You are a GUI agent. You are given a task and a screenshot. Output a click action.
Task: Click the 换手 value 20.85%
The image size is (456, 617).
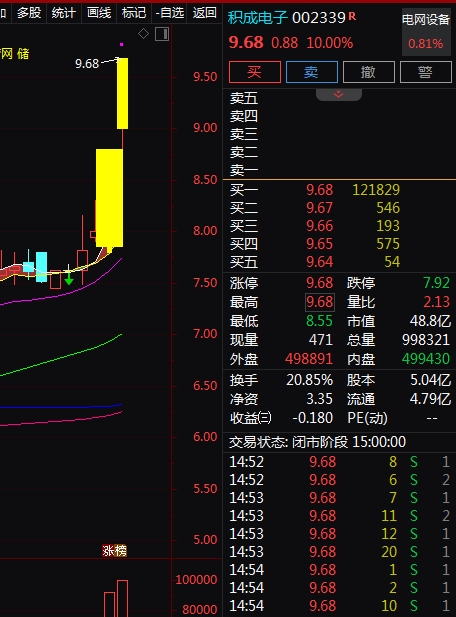(310, 380)
